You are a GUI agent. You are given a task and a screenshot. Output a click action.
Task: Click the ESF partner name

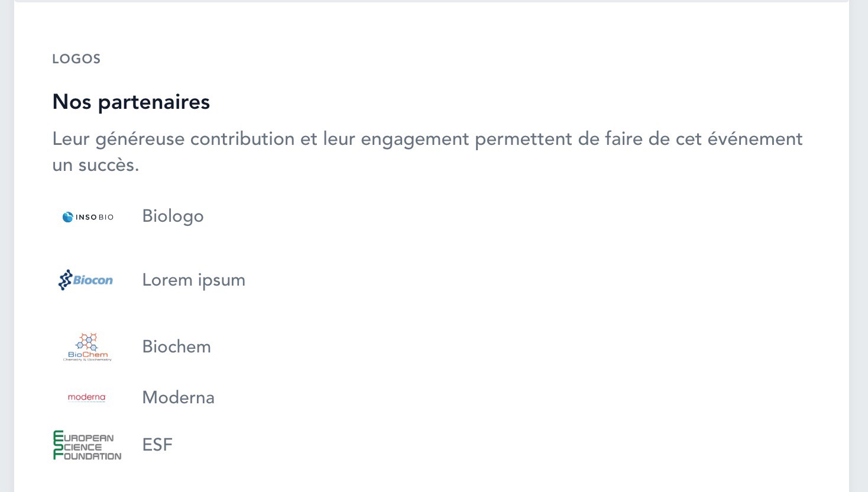click(157, 445)
